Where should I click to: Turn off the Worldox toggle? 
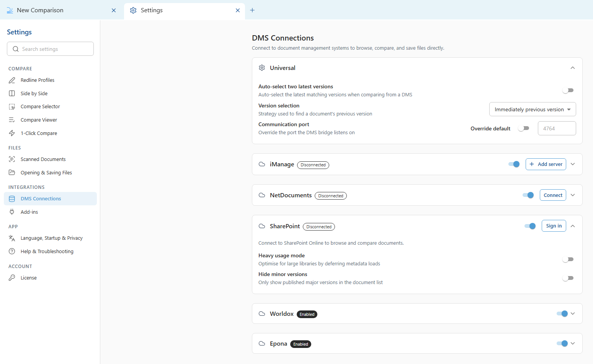point(562,314)
